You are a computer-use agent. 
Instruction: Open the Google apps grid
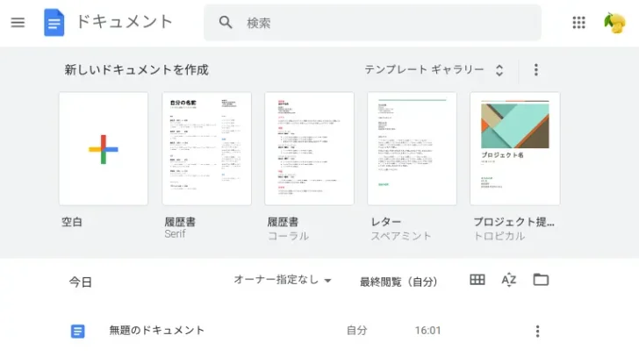(578, 23)
